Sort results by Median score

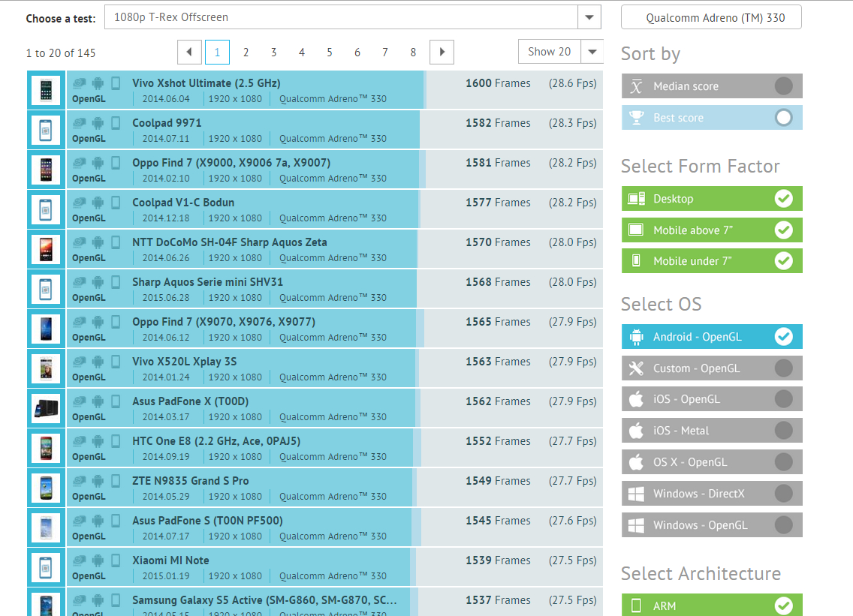click(712, 86)
